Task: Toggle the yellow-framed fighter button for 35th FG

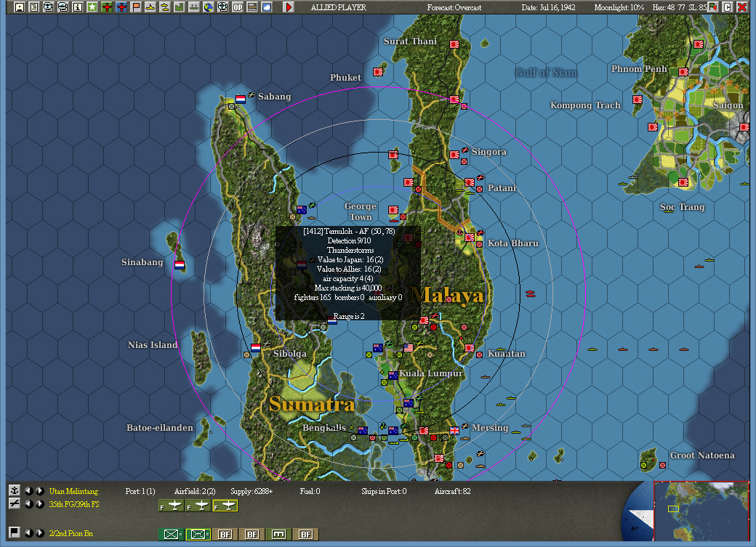Action: tap(226, 506)
